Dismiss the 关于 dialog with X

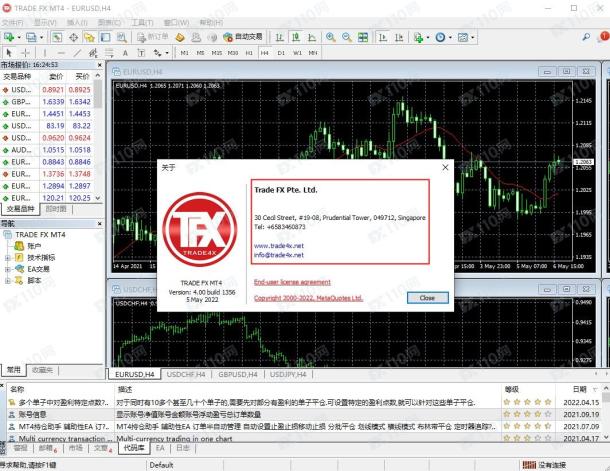point(445,167)
